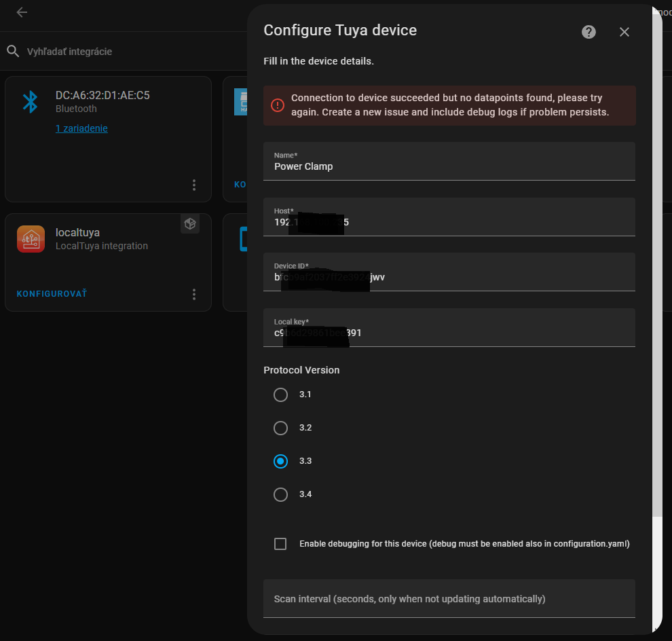
Task: Open the Bluetooth card three-dot menu
Action: pyautogui.click(x=194, y=185)
